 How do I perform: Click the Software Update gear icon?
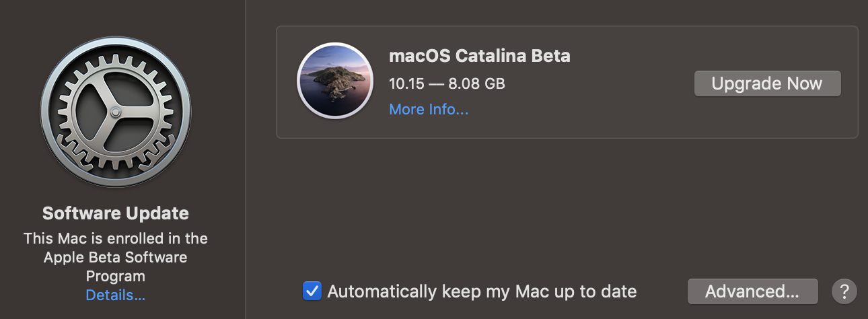pyautogui.click(x=116, y=111)
